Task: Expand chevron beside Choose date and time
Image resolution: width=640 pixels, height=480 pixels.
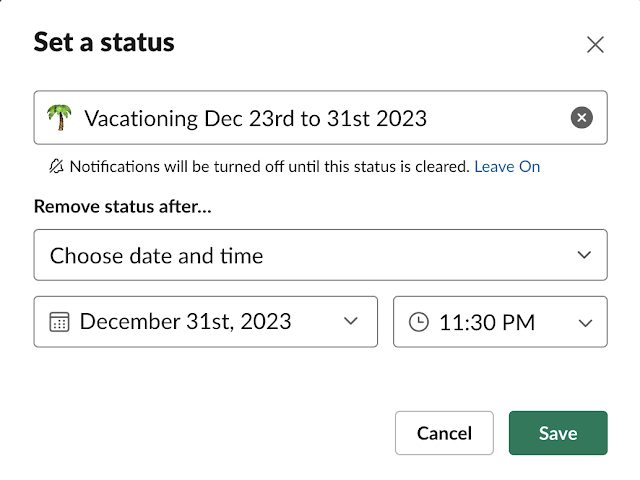Action: click(585, 255)
